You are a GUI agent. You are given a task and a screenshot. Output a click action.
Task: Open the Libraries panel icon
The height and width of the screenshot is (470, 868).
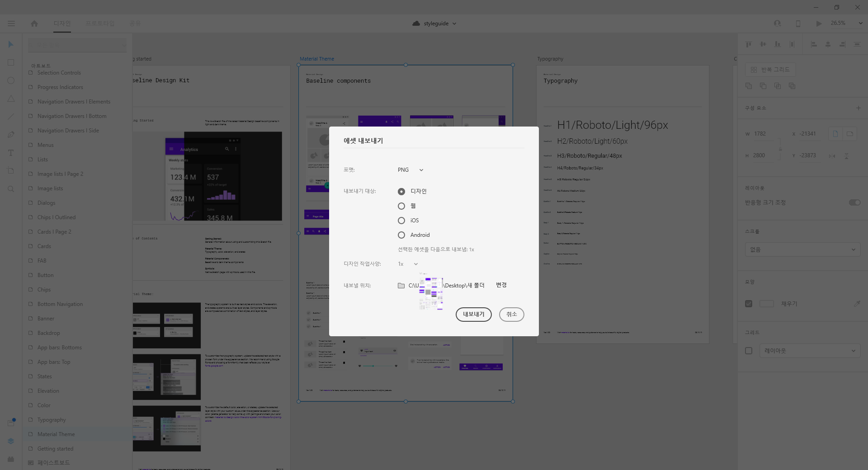pyautogui.click(x=11, y=423)
